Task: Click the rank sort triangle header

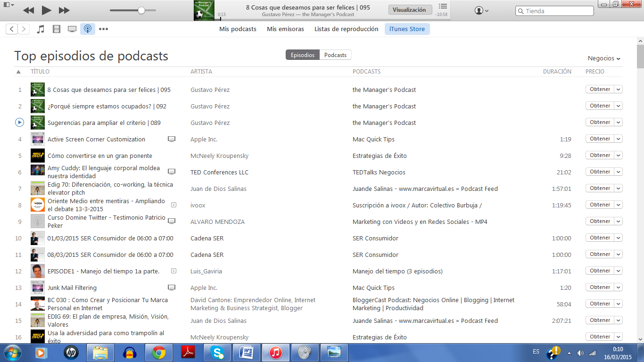Action: click(18, 72)
